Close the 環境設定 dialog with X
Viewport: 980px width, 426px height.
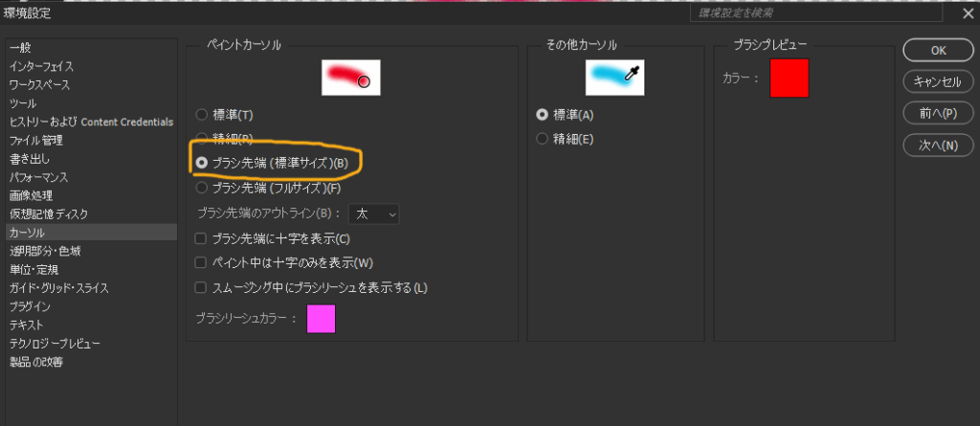click(x=967, y=13)
